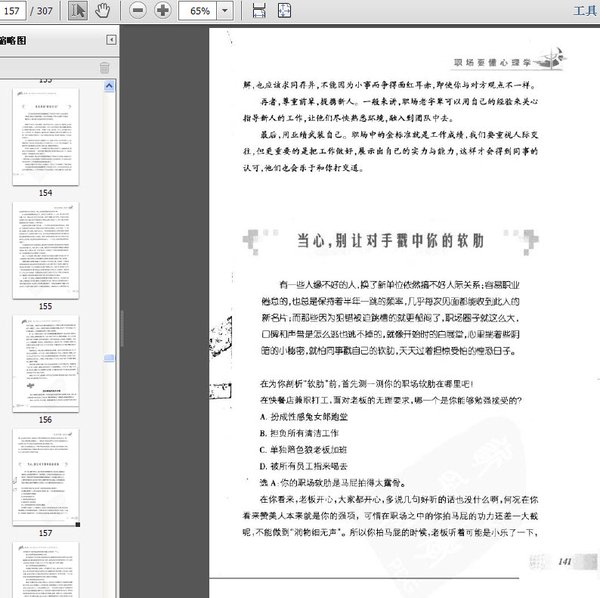The width and height of the screenshot is (600, 598).
Task: Select the text selection cursor tool
Action: [78, 10]
